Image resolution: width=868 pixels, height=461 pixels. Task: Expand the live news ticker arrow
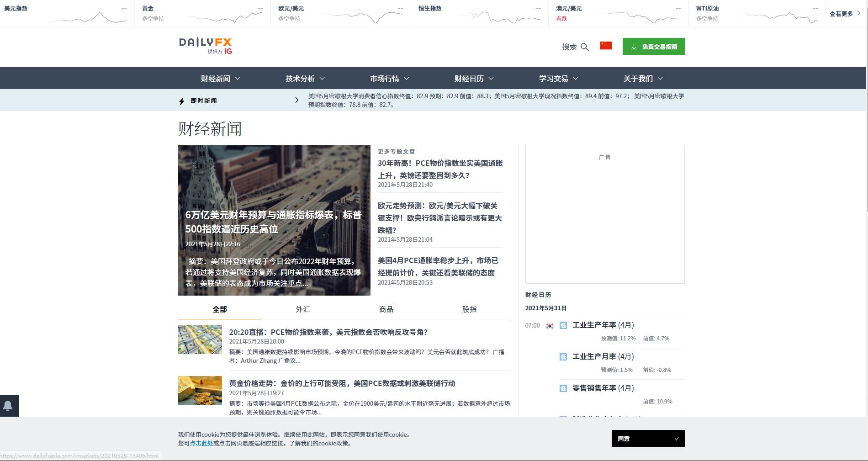[297, 100]
